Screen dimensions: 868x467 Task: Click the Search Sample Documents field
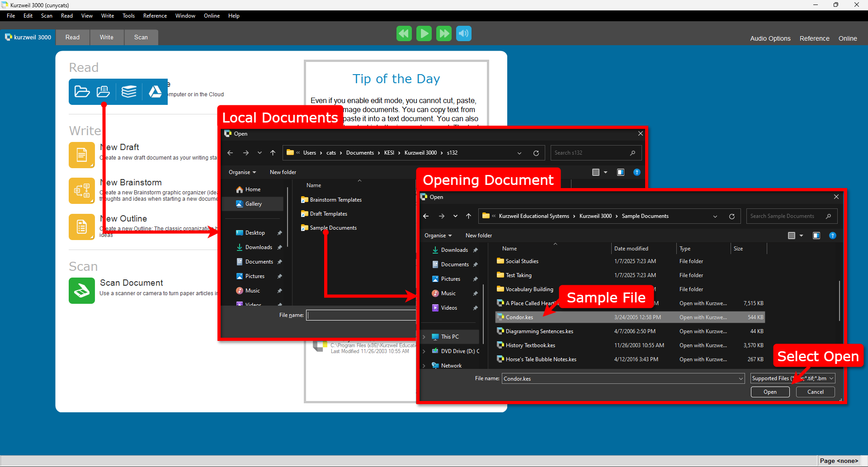pyautogui.click(x=792, y=216)
